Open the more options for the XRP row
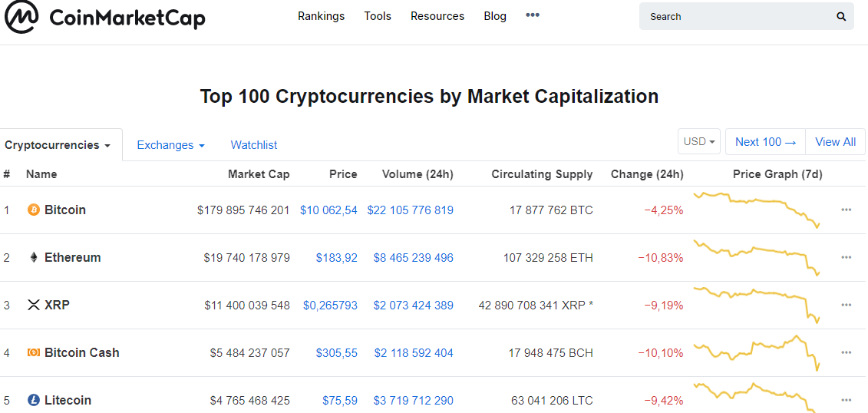868x413 pixels. [846, 305]
